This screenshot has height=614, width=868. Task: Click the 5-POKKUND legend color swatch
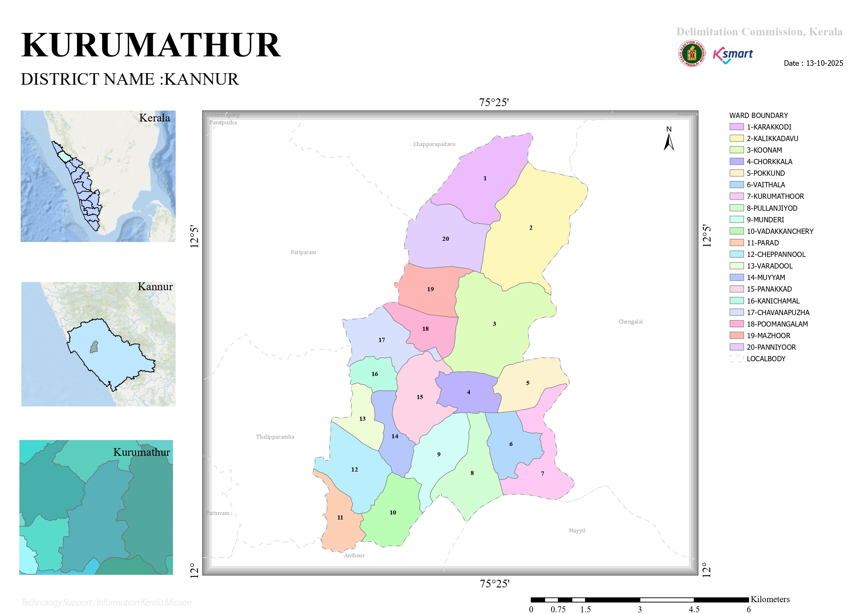(x=736, y=173)
